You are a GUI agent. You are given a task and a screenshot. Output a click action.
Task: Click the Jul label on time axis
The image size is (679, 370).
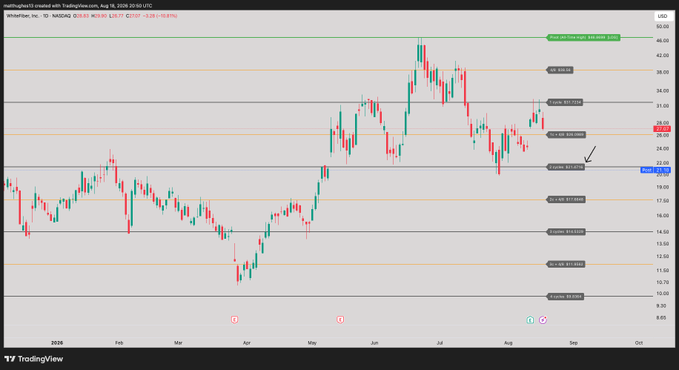click(440, 343)
